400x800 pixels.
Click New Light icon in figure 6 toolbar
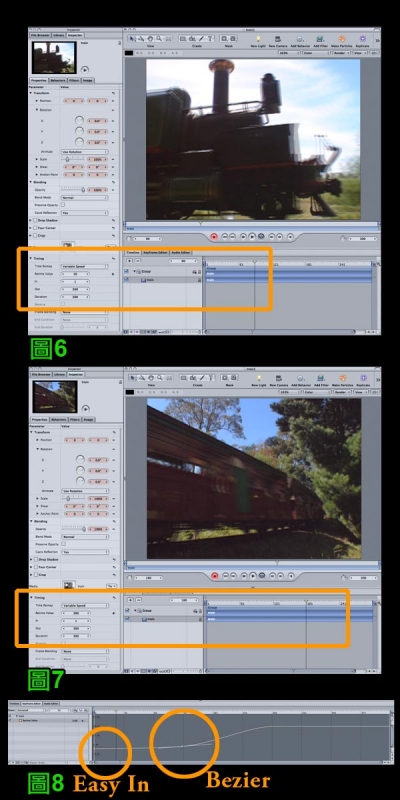click(x=258, y=39)
